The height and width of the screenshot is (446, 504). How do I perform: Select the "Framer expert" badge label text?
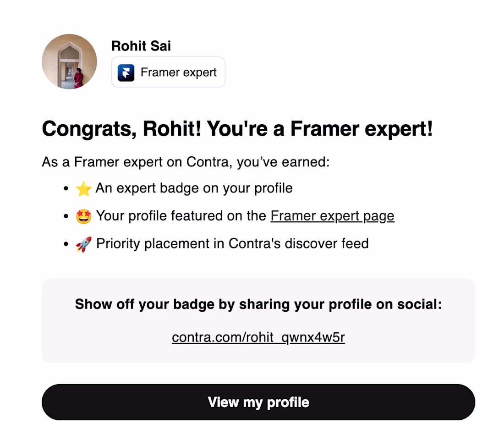click(x=179, y=72)
